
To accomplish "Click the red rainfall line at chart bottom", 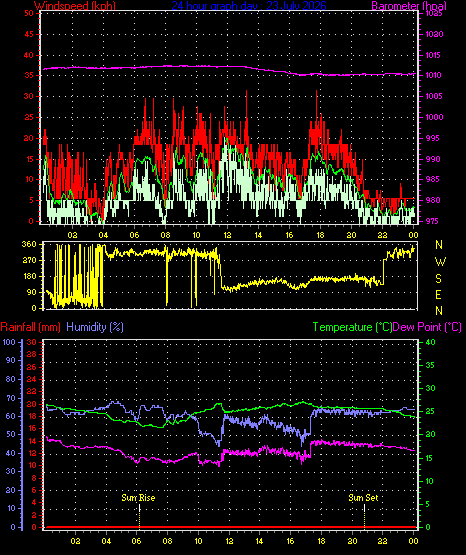I will 230,527.
